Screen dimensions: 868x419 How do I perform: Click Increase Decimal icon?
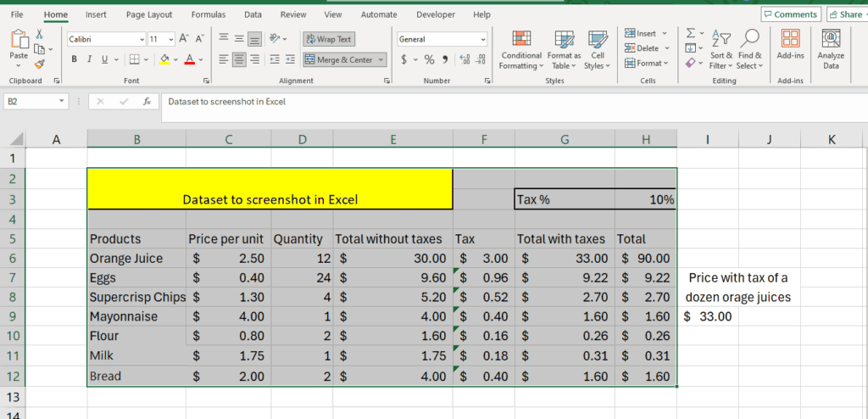pos(465,59)
